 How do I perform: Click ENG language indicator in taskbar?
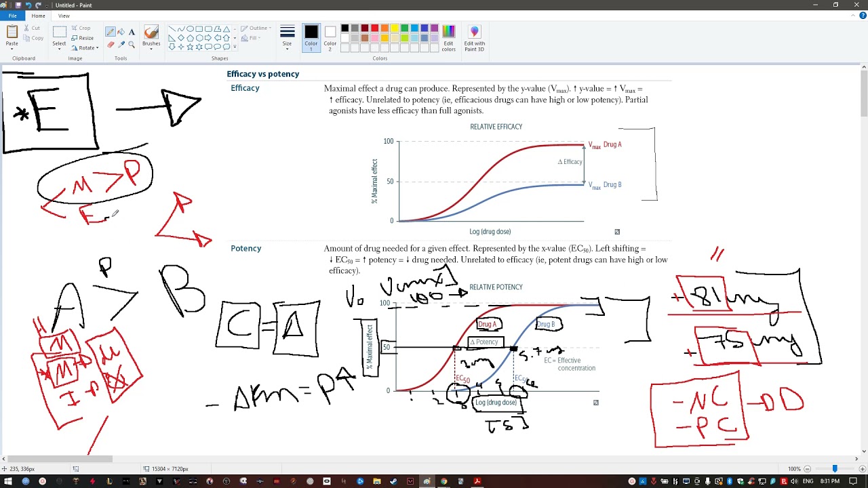tap(808, 481)
